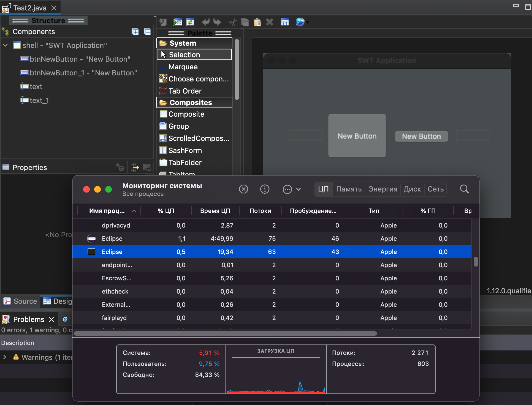Click the Paste icon in the toolbar

pos(257,22)
